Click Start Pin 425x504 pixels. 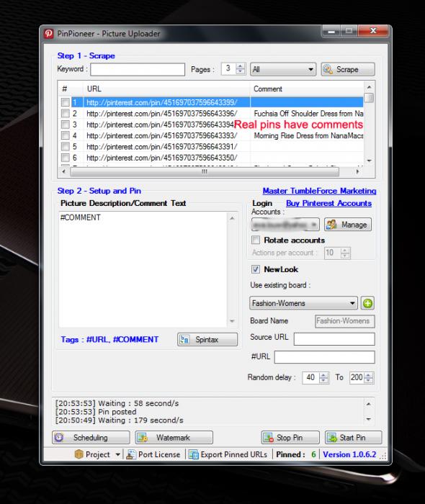[x=353, y=438]
